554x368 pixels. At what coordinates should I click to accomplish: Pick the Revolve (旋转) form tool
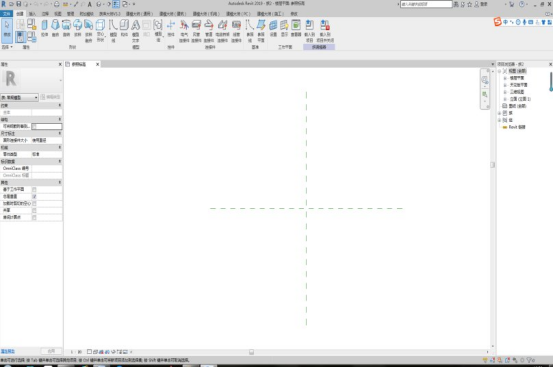66,28
